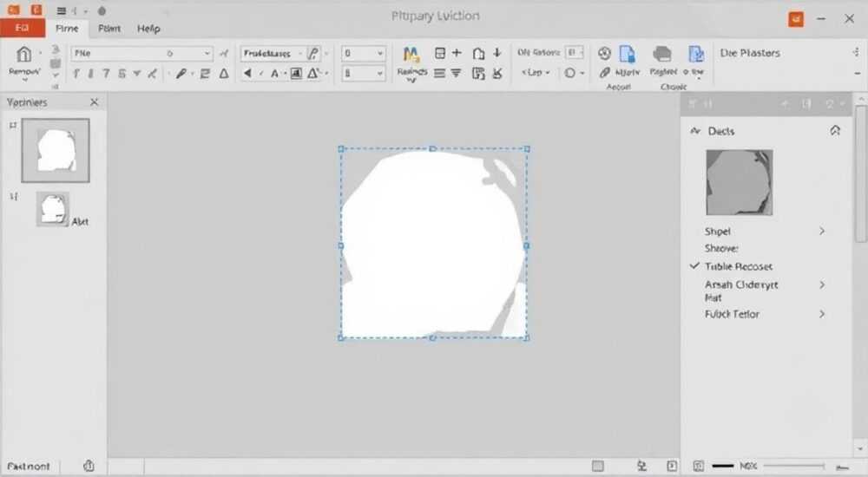Image resolution: width=868 pixels, height=477 pixels.
Task: Click the letter A font color icon
Action: coord(274,73)
